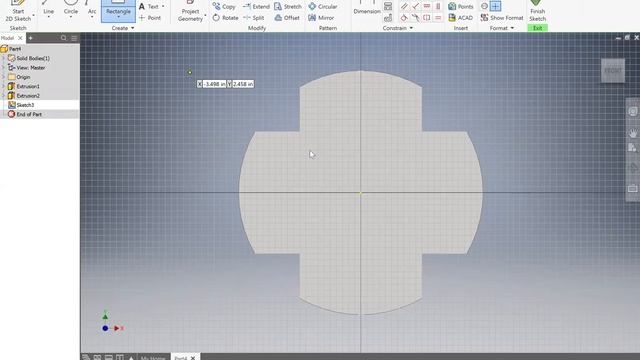The width and height of the screenshot is (640, 360).
Task: Open the model browser hamburger menu
Action: point(74,38)
